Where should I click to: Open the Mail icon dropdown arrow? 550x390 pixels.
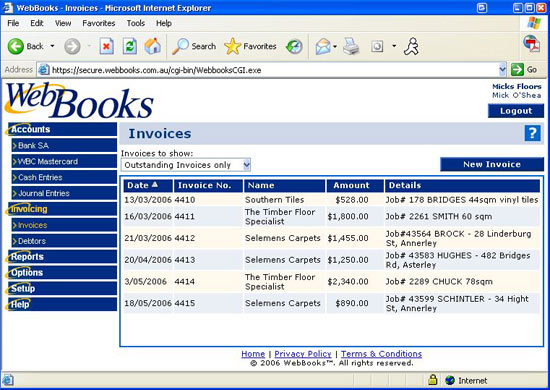pyautogui.click(x=335, y=46)
